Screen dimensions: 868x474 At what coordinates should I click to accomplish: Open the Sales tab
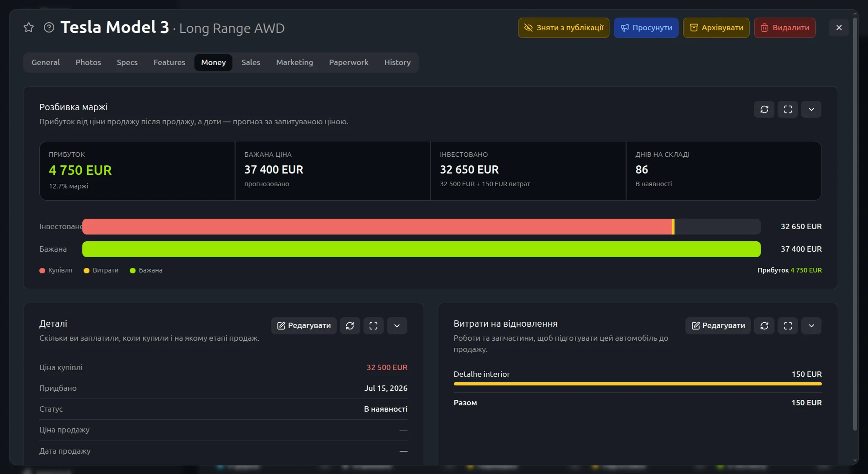(x=251, y=62)
